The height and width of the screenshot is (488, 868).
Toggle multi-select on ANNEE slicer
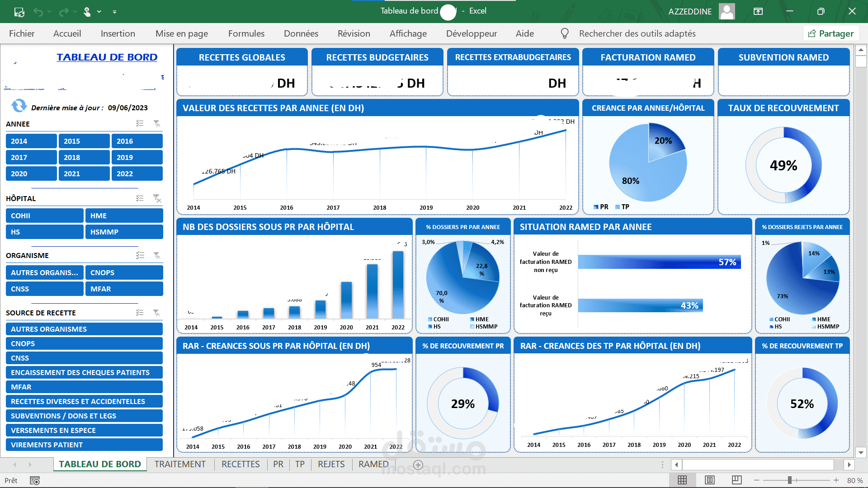point(140,123)
